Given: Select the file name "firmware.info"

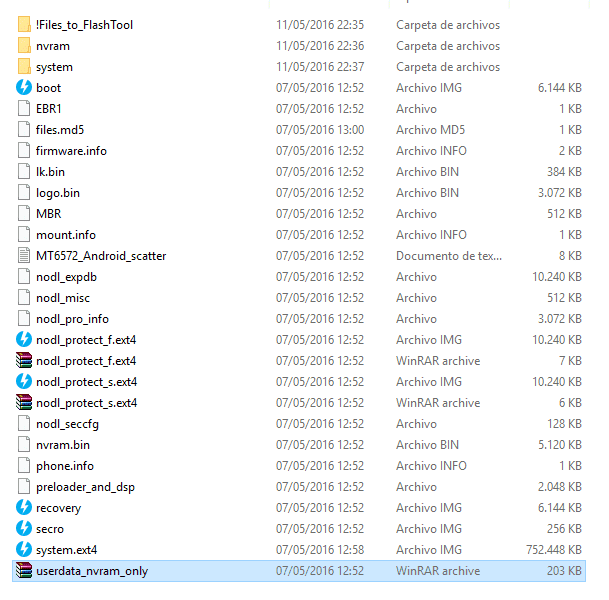Looking at the screenshot, I should [71, 151].
